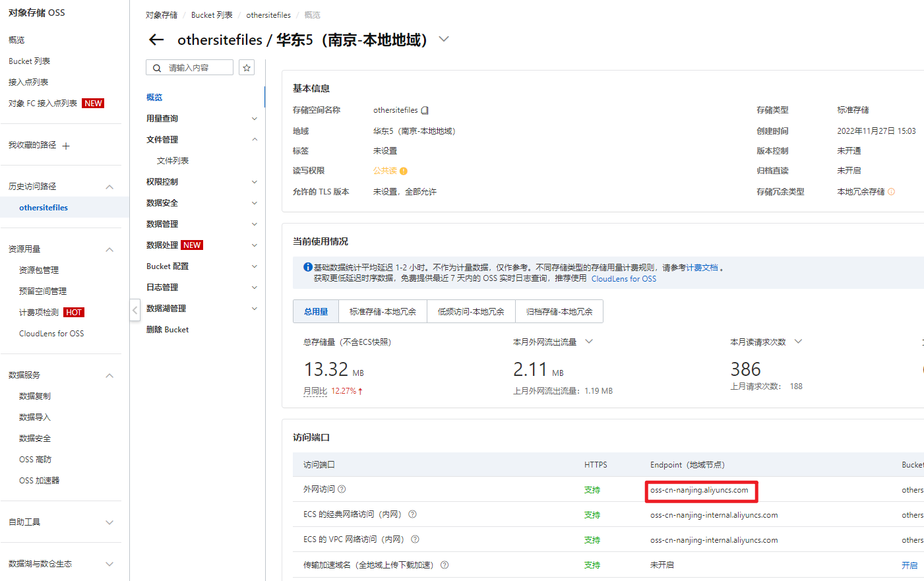Open OSS 高防 in sidebar
This screenshot has width=924, height=581.
point(35,460)
